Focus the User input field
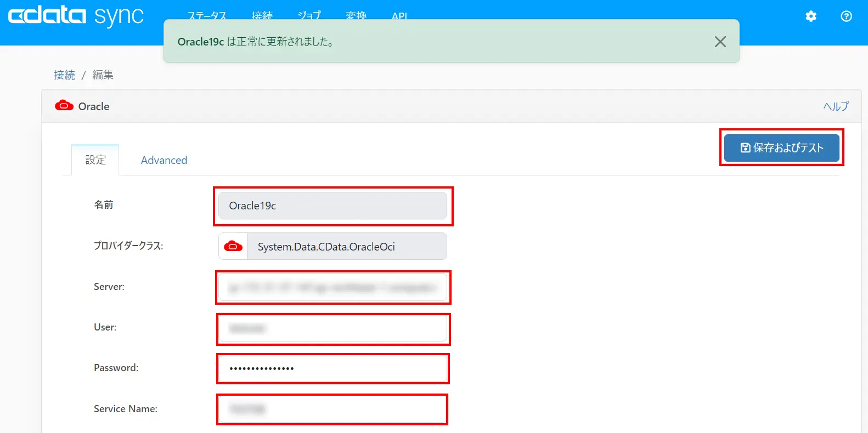 pos(332,328)
